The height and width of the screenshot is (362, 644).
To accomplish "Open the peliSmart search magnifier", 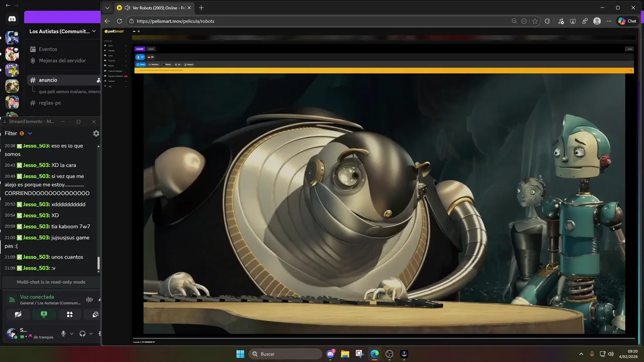I will point(138,31).
